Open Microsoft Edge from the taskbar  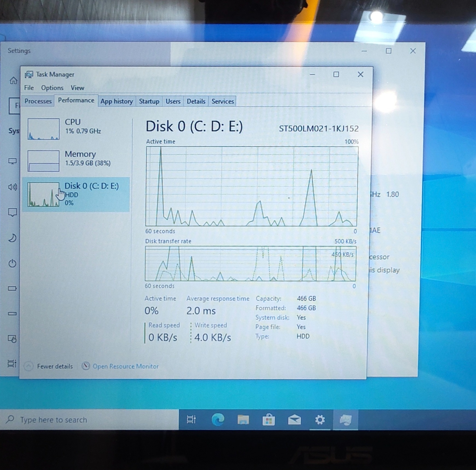218,420
